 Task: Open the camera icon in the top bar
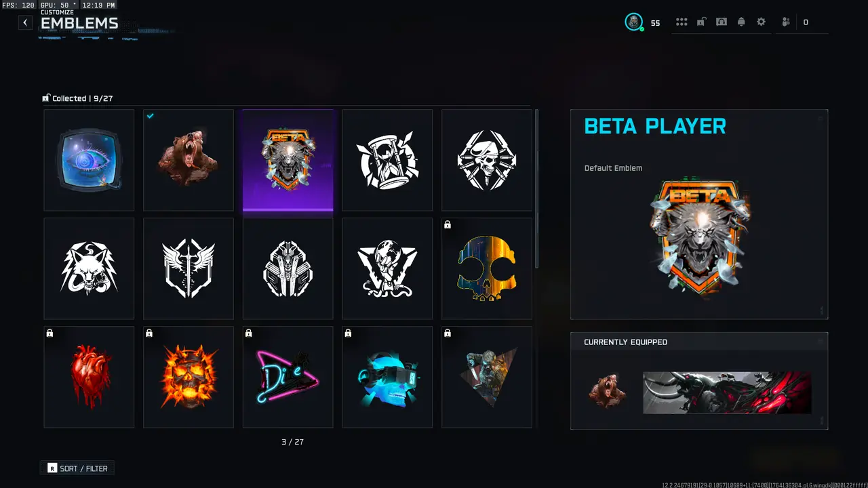(722, 22)
